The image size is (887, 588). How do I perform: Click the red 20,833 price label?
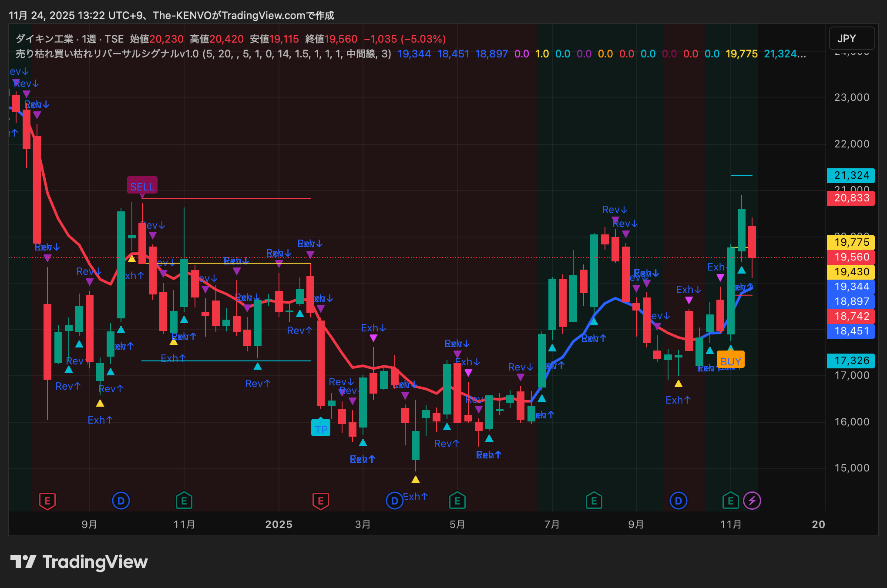pyautogui.click(x=851, y=198)
